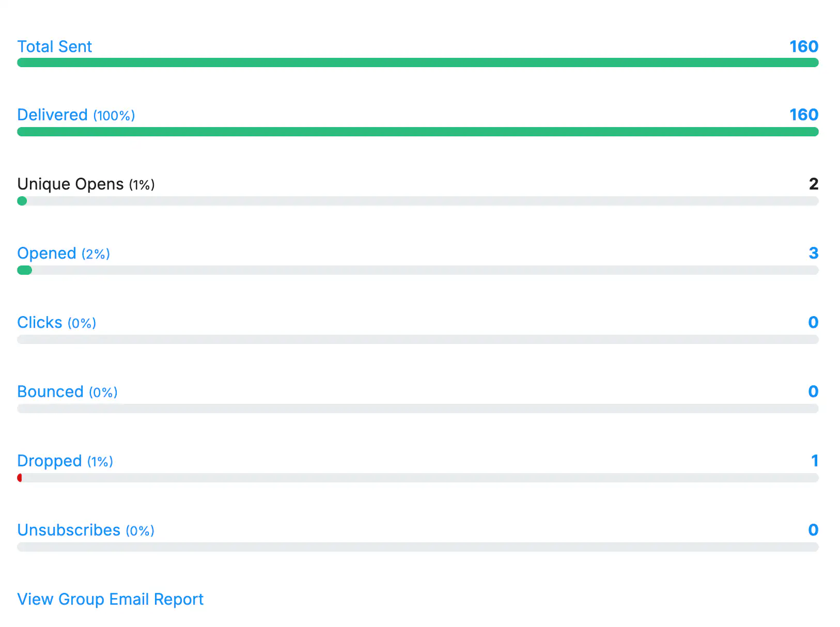This screenshot has height=627, width=840.
Task: Click the Unique Opens progress bar
Action: [417, 201]
